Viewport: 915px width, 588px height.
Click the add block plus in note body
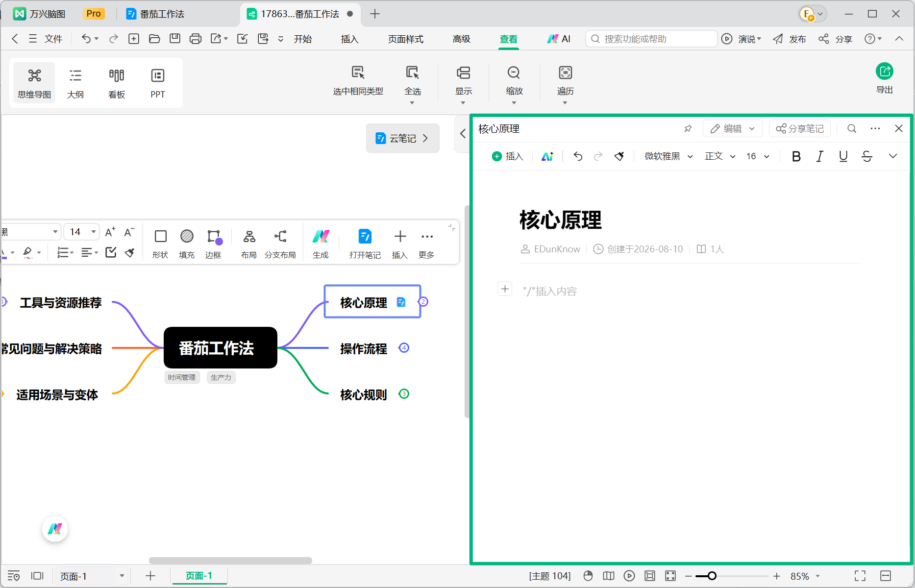505,289
